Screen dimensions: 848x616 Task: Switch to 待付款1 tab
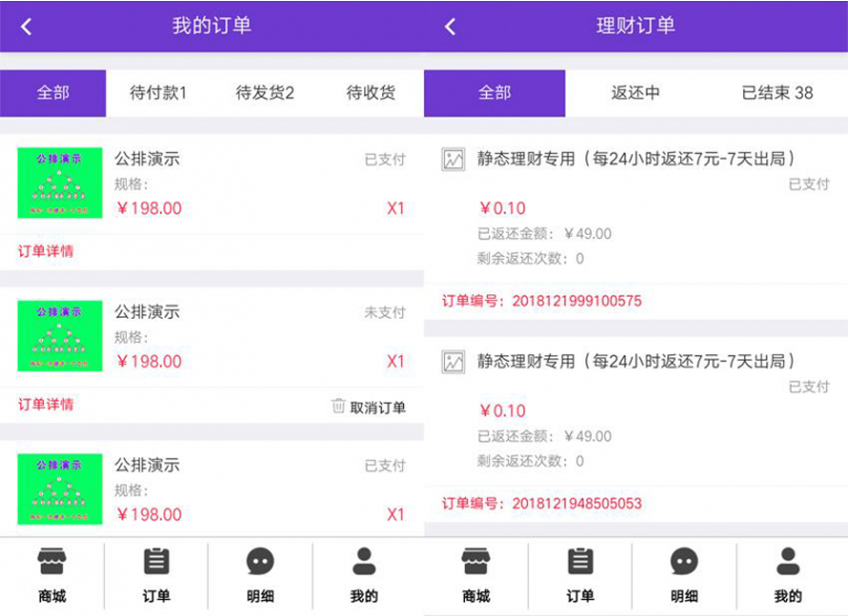pos(159,94)
